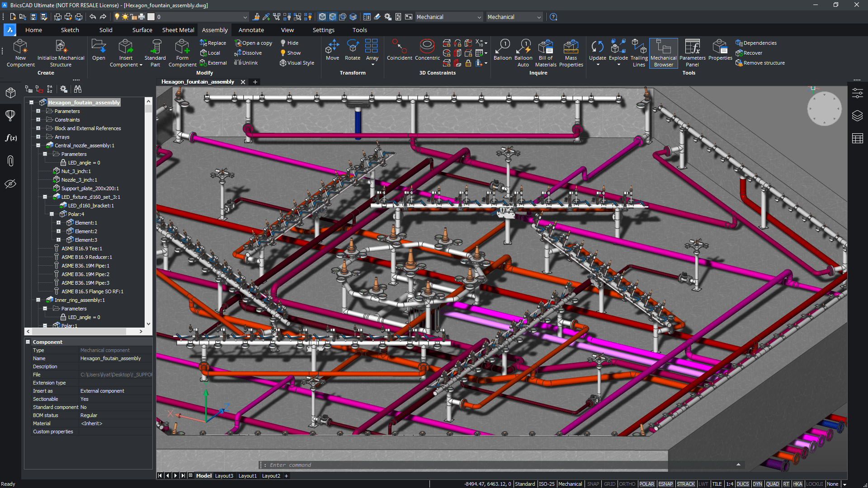Collapse the Central_nozzle_assembly:1 tree node
The width and height of the screenshot is (868, 488).
tap(38, 145)
